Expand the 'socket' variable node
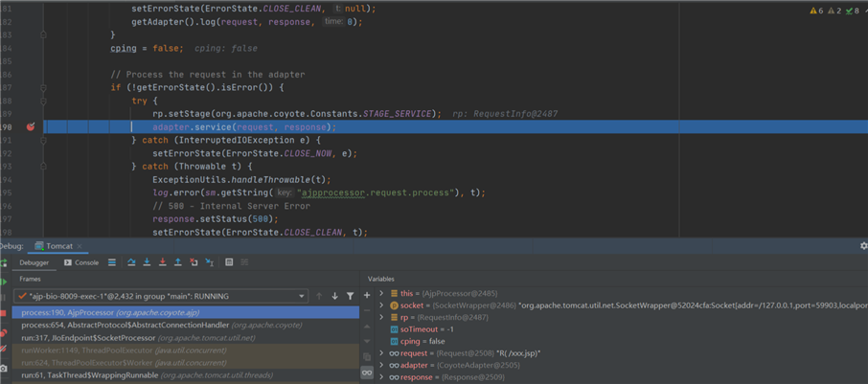This screenshot has height=384, width=868. (x=381, y=305)
